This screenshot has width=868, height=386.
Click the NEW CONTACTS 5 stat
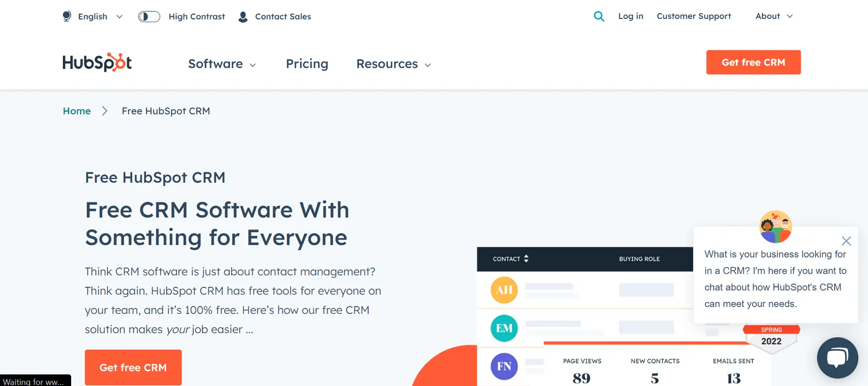[655, 371]
